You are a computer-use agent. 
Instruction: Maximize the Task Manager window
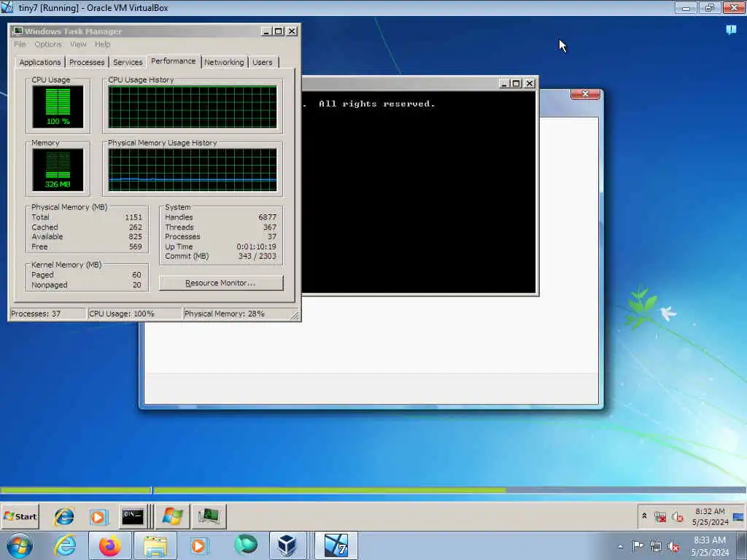pos(279,31)
